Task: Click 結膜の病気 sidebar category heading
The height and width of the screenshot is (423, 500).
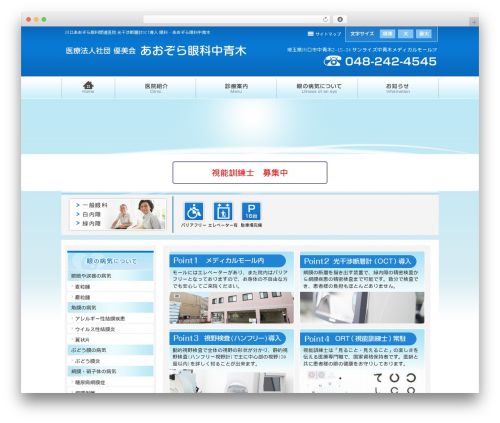Action: point(110,307)
